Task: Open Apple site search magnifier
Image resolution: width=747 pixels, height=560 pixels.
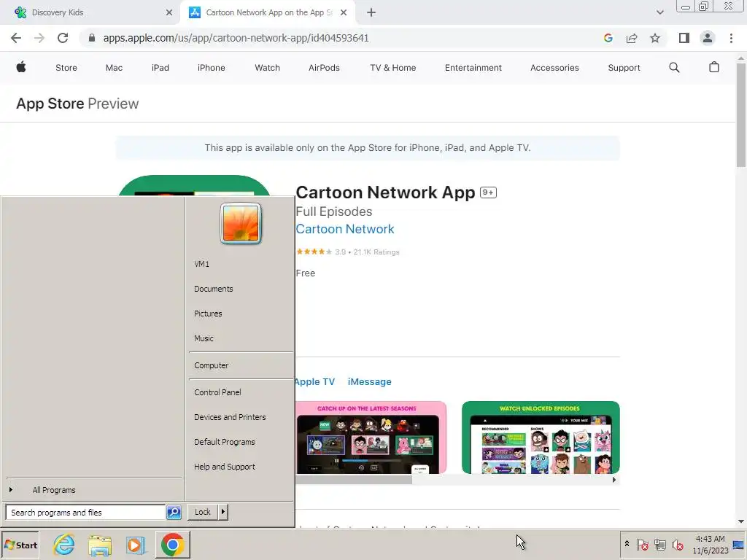Action: click(674, 68)
